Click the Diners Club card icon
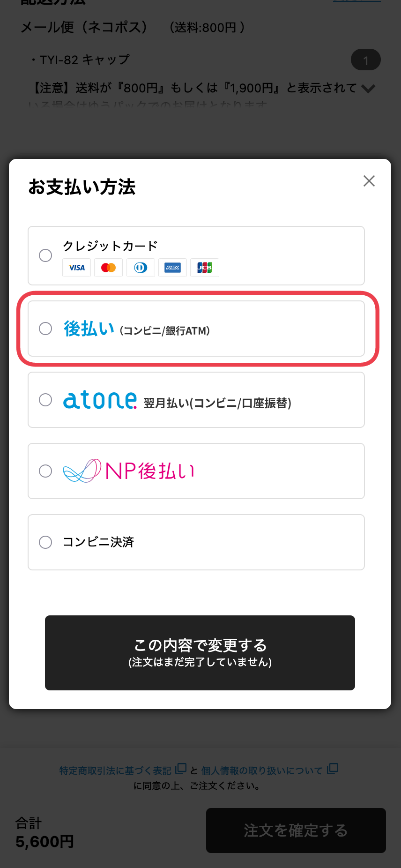The width and height of the screenshot is (401, 868). point(141,268)
